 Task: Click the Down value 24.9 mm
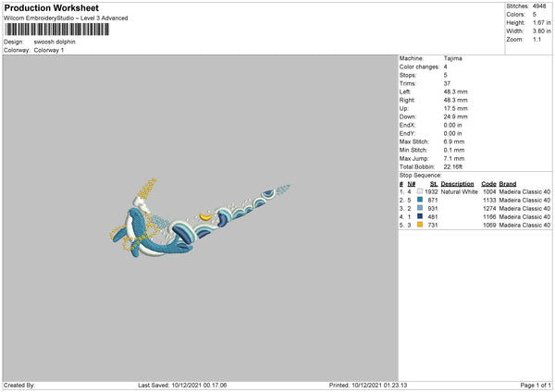point(455,116)
